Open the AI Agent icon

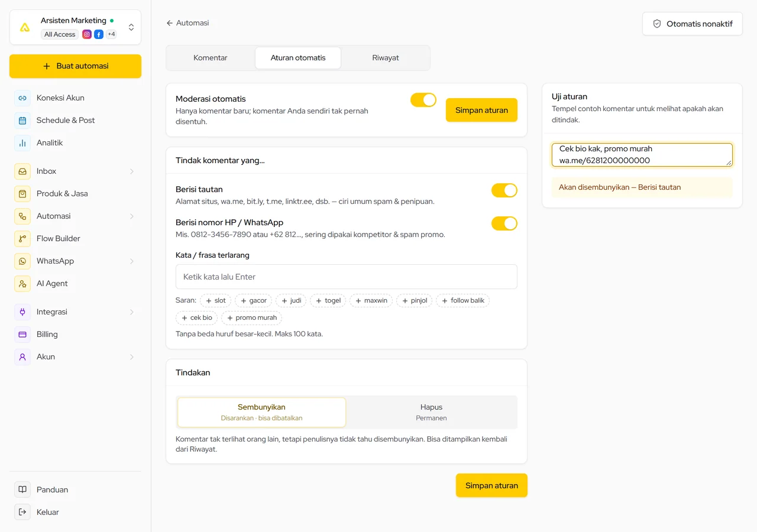(22, 284)
